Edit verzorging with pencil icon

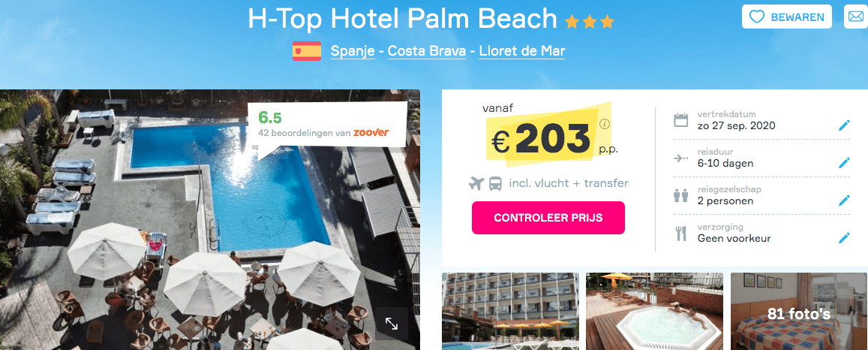pyautogui.click(x=844, y=238)
